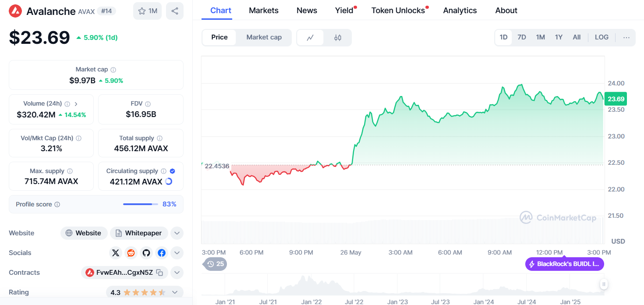Click the $23.69 price text
Image resolution: width=644 pixels, height=305 pixels.
[x=39, y=37]
